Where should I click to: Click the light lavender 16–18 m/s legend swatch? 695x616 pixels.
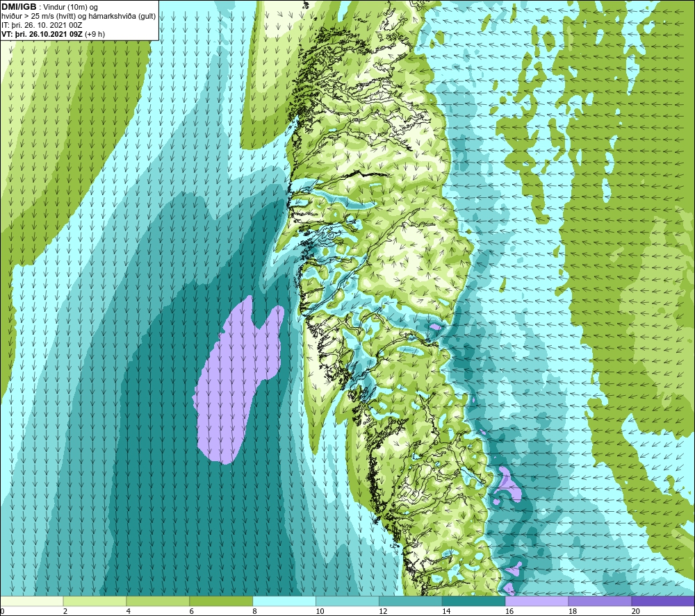[x=537, y=601]
